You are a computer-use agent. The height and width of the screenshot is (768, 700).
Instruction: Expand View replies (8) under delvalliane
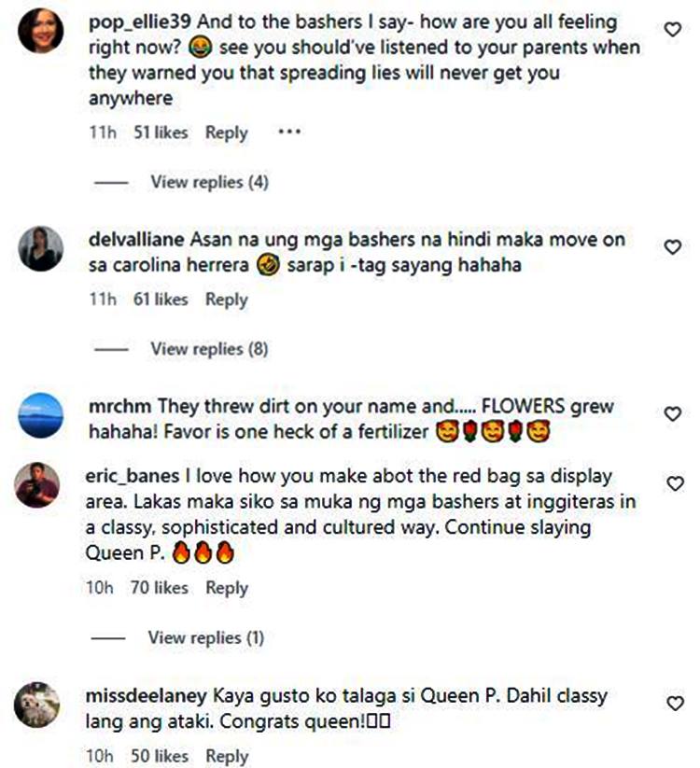(209, 349)
